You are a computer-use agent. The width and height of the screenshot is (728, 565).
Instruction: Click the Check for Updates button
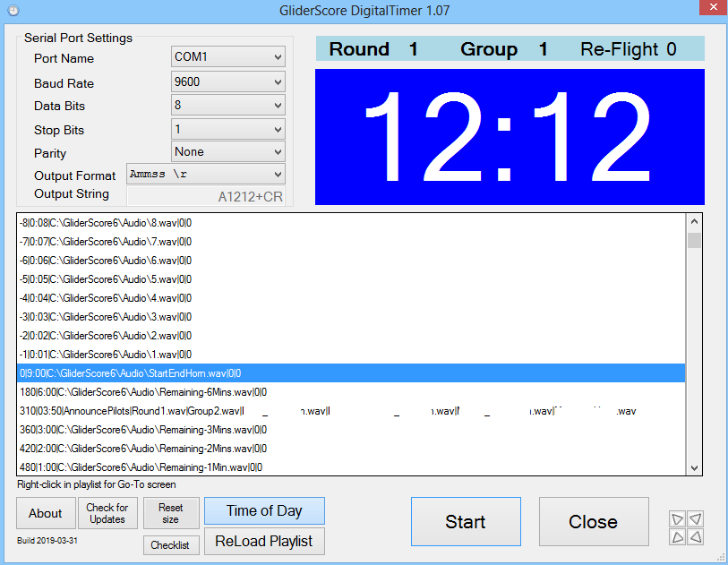[x=107, y=513]
